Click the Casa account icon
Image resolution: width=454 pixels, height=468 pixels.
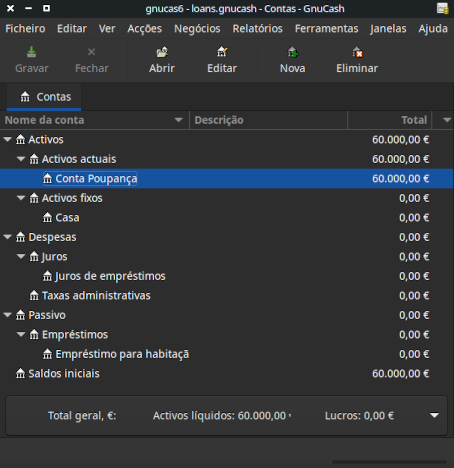(48, 218)
